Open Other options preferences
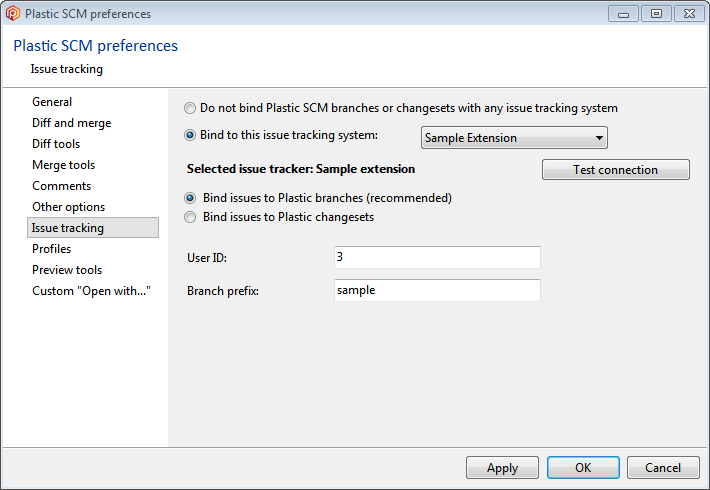The image size is (710, 490). click(68, 207)
